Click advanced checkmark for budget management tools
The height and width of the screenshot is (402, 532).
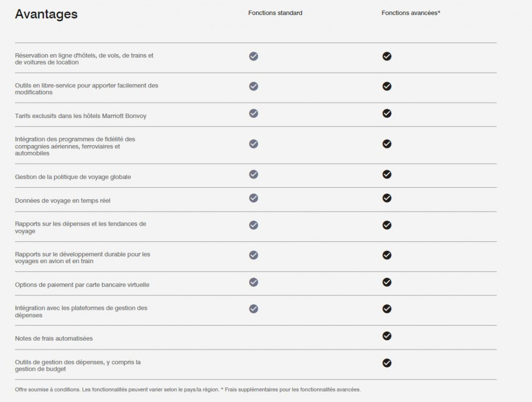coord(387,363)
